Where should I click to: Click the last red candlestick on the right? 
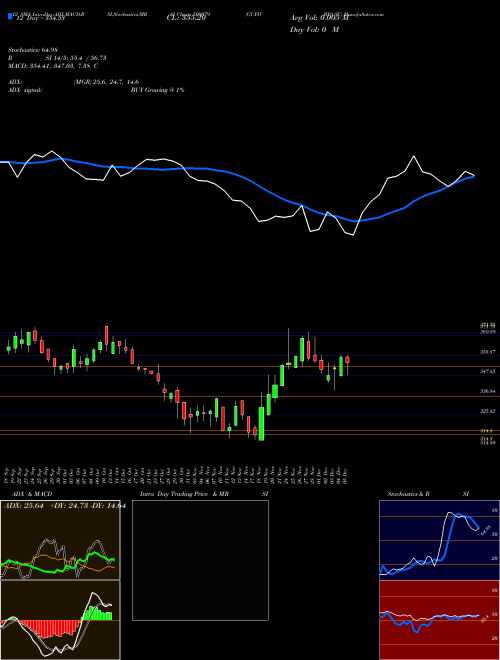tap(348, 360)
